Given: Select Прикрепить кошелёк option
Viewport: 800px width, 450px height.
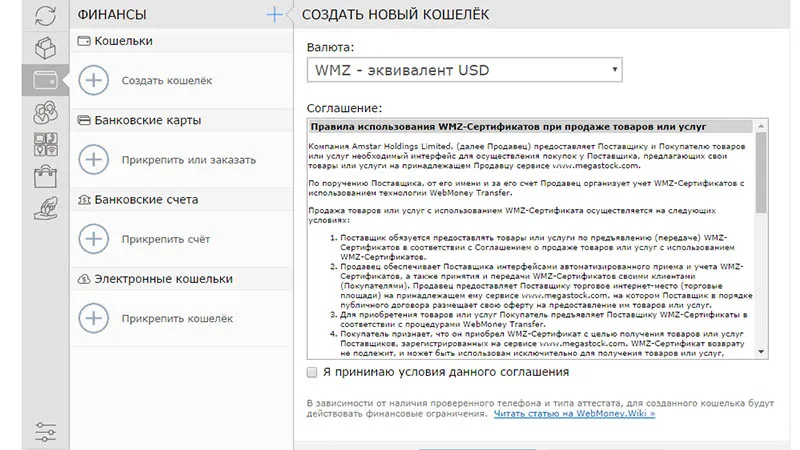Looking at the screenshot, I should [x=177, y=319].
